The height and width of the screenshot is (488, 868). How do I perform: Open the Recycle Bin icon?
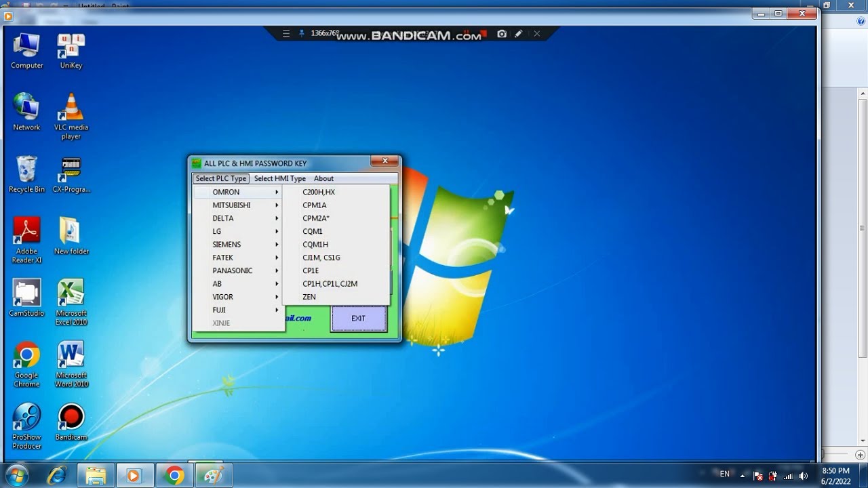[26, 175]
